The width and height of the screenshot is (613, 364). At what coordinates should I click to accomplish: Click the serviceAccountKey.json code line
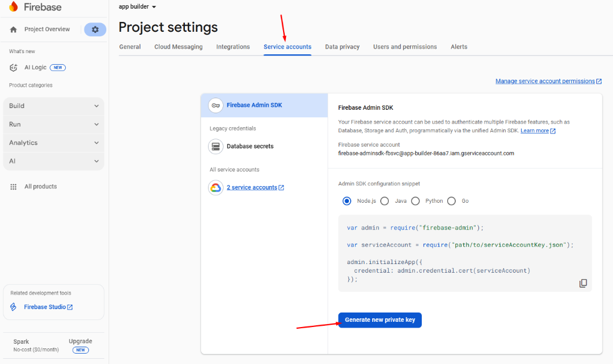pyautogui.click(x=460, y=245)
